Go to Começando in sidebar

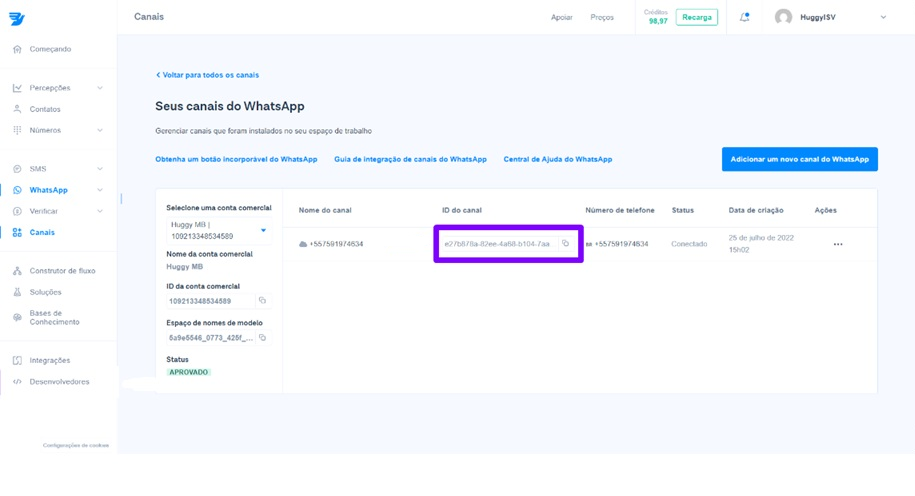(50, 49)
